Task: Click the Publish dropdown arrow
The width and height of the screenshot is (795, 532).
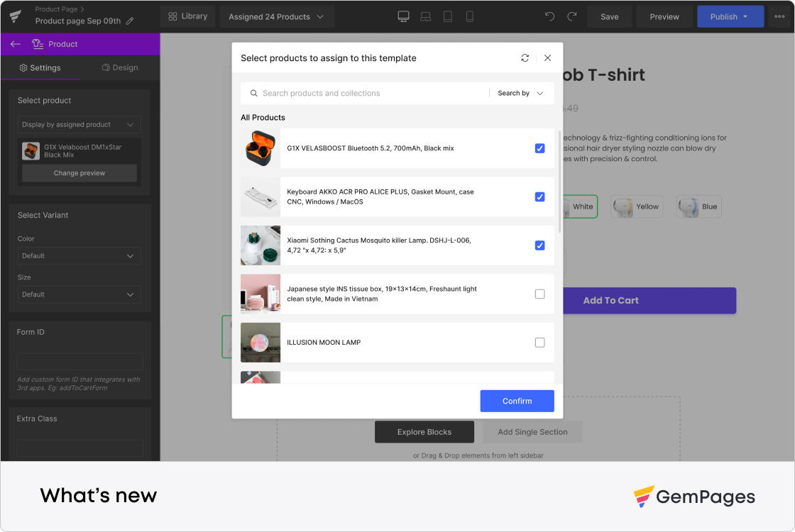Action: point(745,17)
